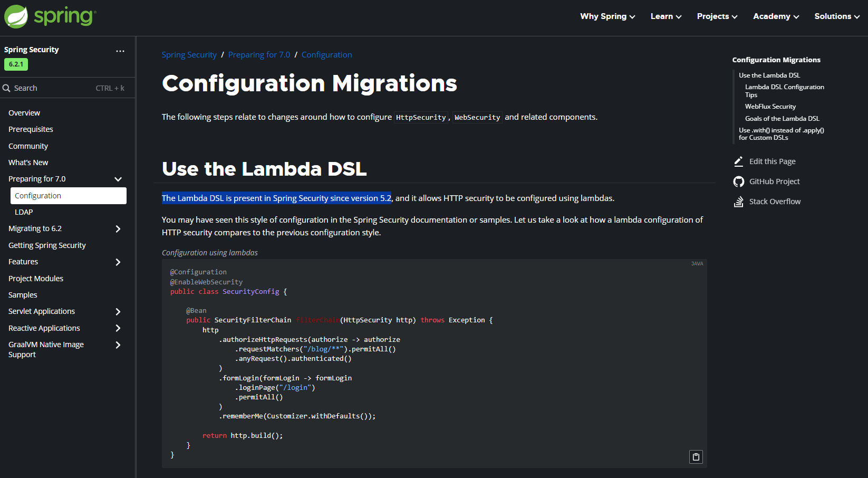The width and height of the screenshot is (868, 478).
Task: Open the three-dot menu beside Spring Security
Action: tap(120, 51)
